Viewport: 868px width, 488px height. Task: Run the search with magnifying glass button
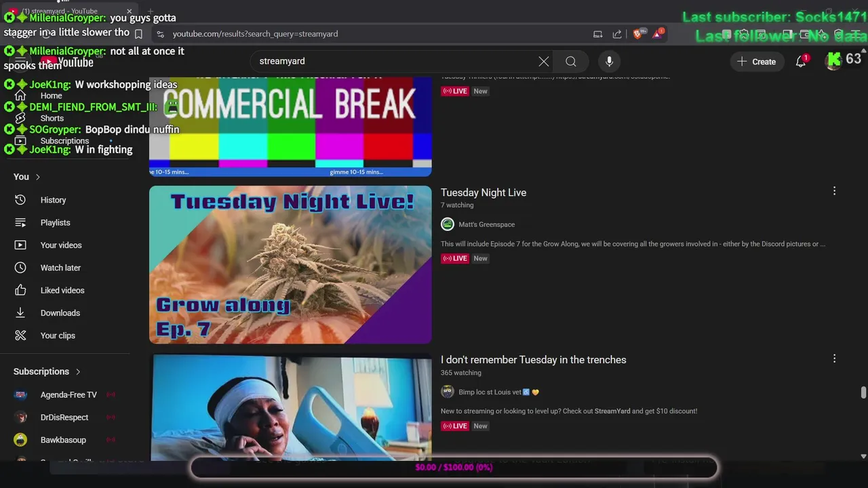click(571, 61)
